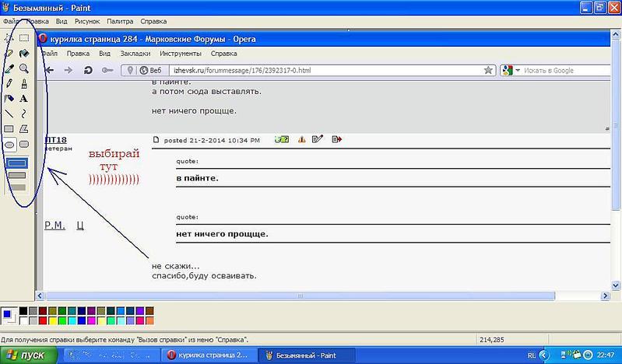Switch to the курилка страница Opera taskbar button

tap(209, 355)
